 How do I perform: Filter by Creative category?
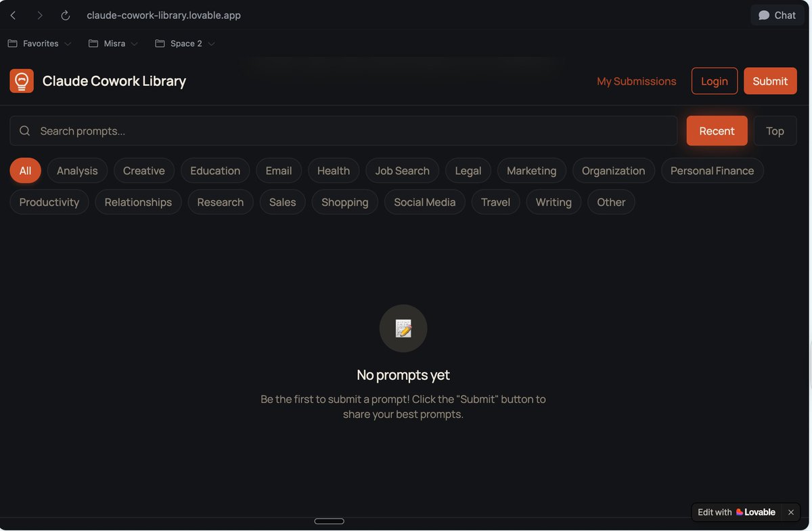click(x=144, y=171)
